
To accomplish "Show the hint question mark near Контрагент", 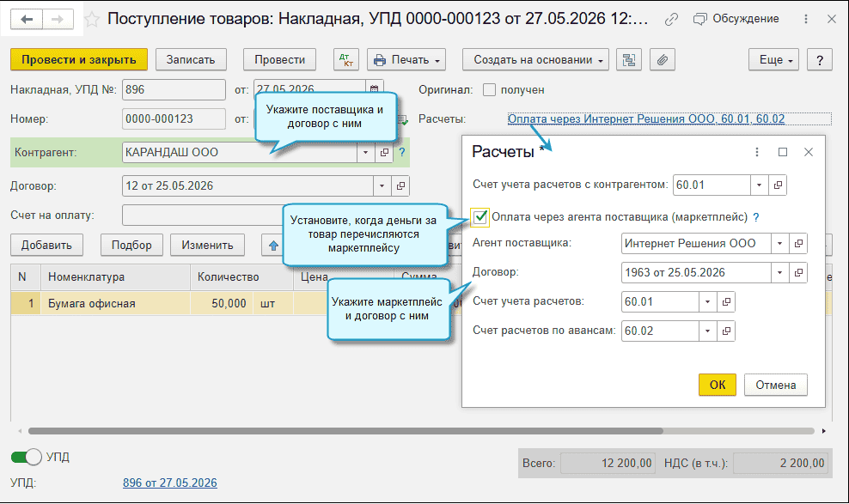I will point(402,153).
